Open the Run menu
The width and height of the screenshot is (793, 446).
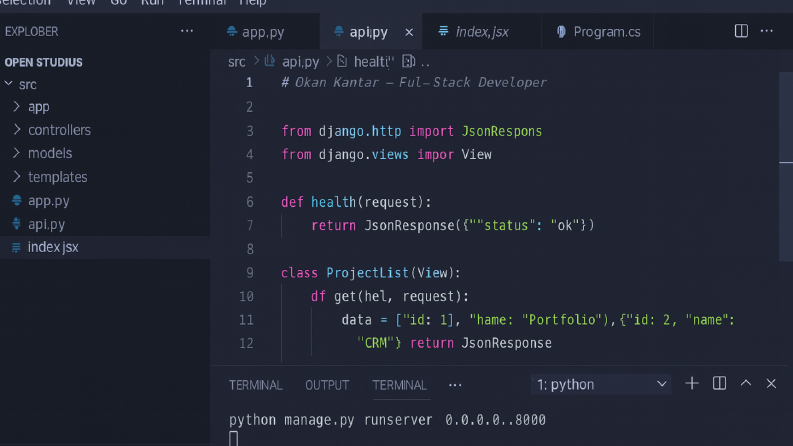tap(152, 3)
